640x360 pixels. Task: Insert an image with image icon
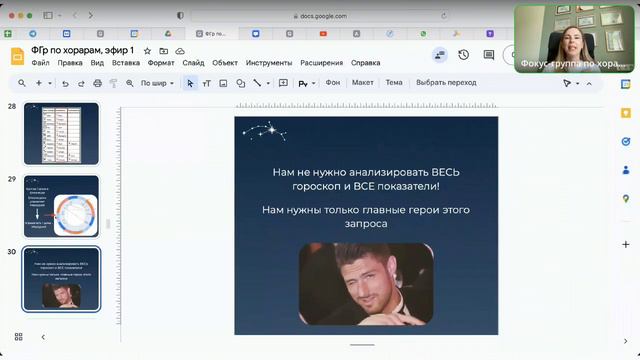click(x=223, y=83)
